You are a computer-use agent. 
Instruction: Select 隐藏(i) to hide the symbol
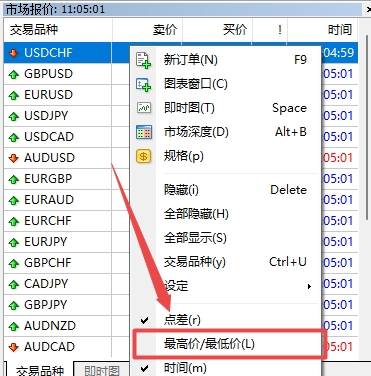click(x=225, y=190)
